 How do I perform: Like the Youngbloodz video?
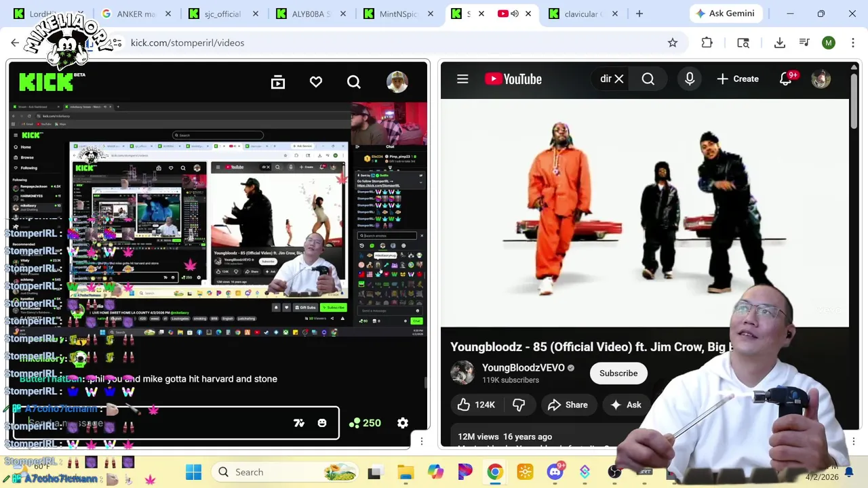[475, 405]
